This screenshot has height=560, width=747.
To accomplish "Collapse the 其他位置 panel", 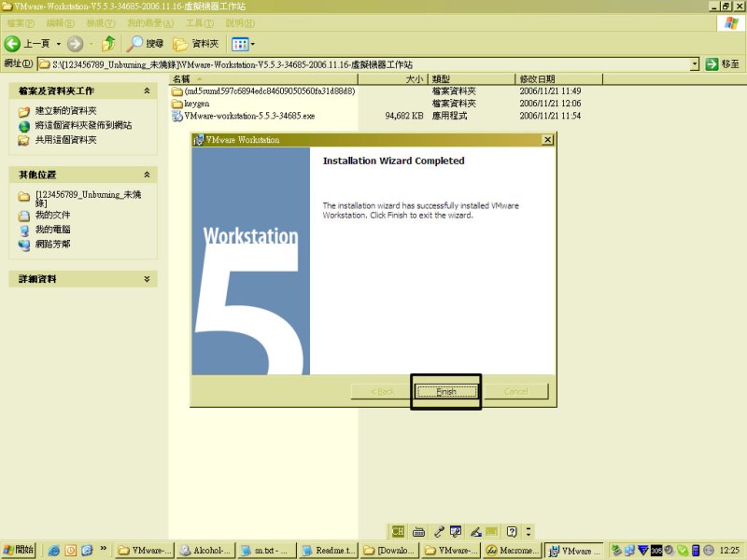I will click(x=147, y=175).
